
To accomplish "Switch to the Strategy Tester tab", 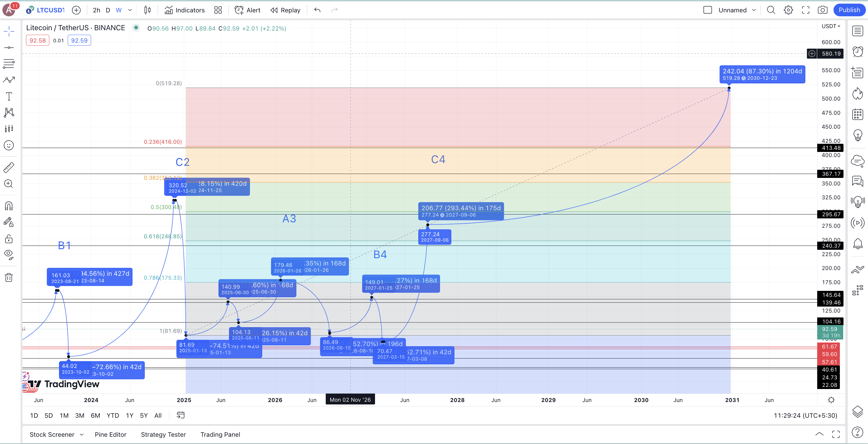I will tap(163, 434).
